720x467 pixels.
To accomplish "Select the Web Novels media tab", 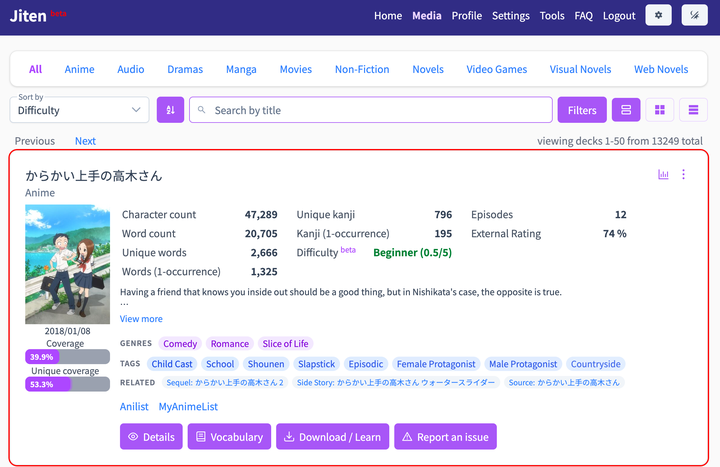I will pos(661,69).
